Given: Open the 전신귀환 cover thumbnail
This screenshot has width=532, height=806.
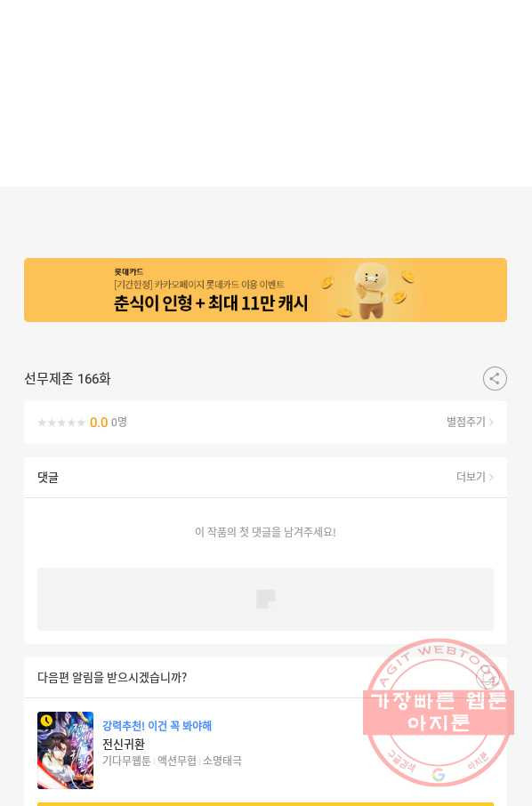Looking at the screenshot, I should [x=65, y=750].
